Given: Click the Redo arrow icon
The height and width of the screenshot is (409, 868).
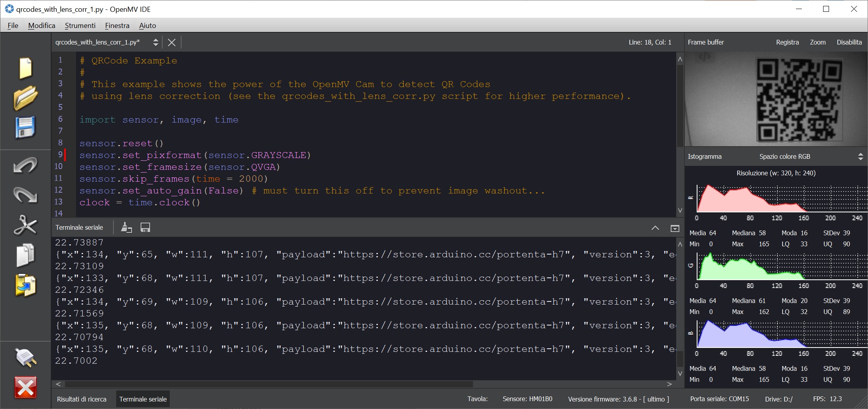Looking at the screenshot, I should 26,195.
